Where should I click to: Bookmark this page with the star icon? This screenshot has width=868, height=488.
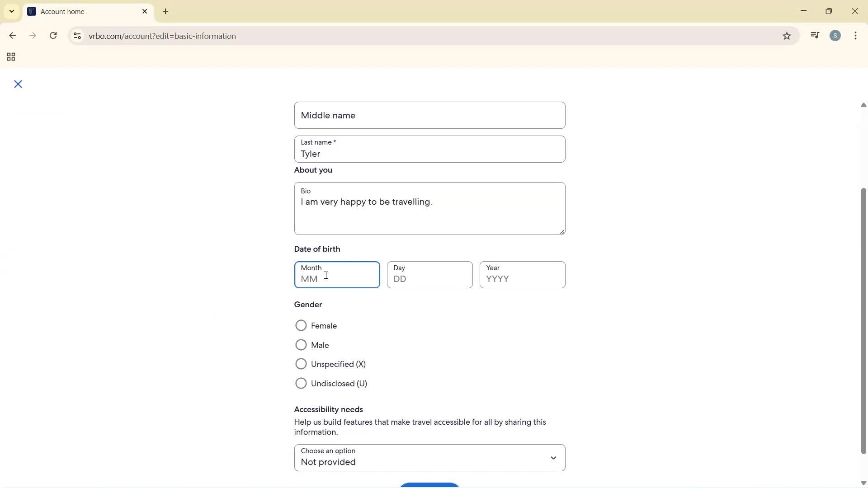click(x=787, y=36)
